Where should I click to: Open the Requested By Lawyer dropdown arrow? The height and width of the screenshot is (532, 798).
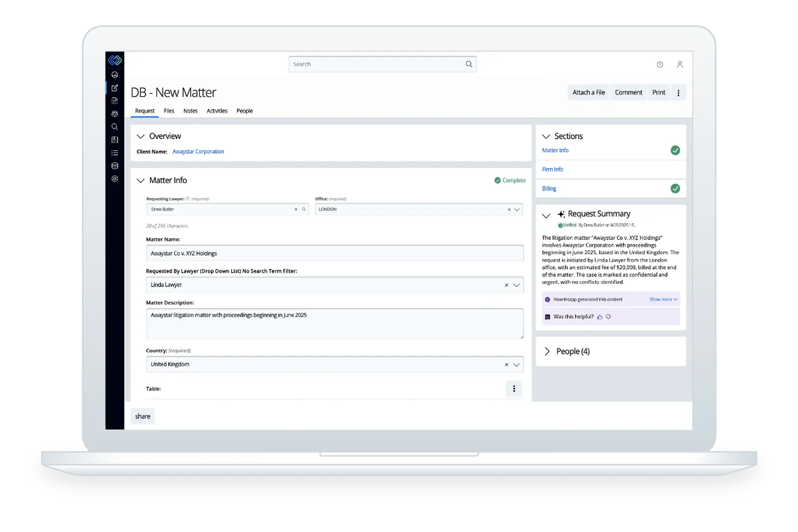516,285
